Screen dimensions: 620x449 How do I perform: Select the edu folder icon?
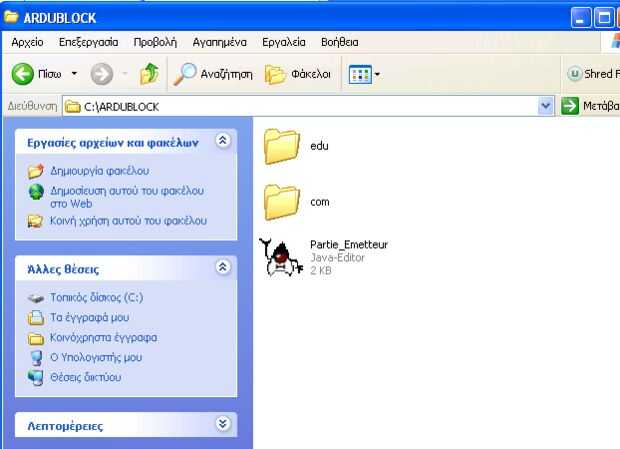[281, 146]
